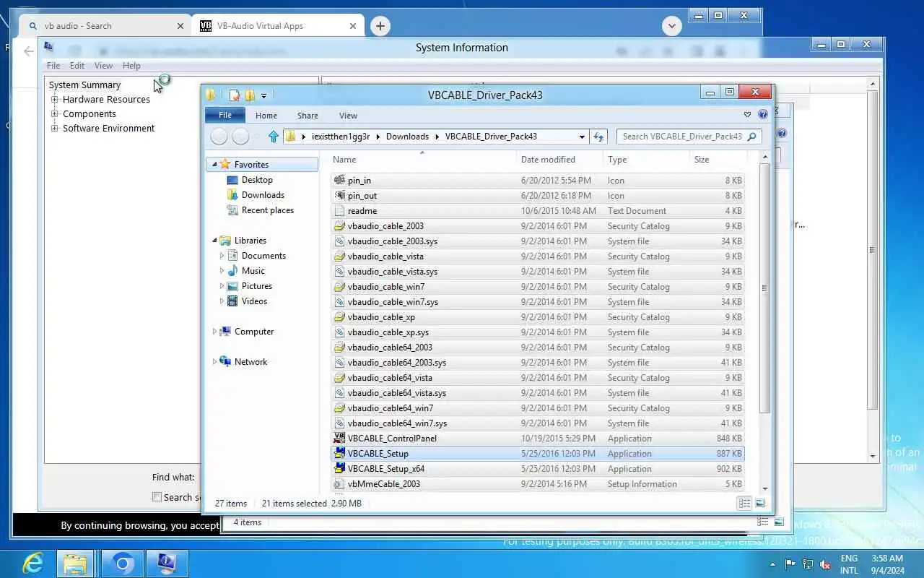Screen dimensions: 924x578
Task: Select the pin_out icon file
Action: pyautogui.click(x=537, y=196)
